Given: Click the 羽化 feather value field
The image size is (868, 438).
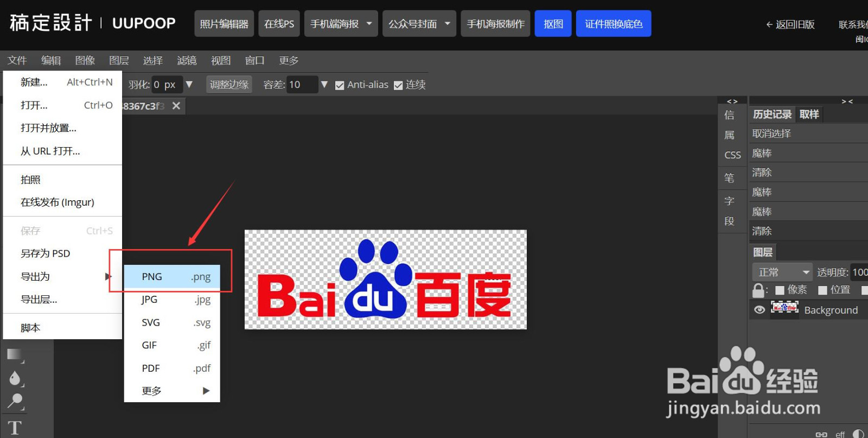Looking at the screenshot, I should [x=167, y=85].
